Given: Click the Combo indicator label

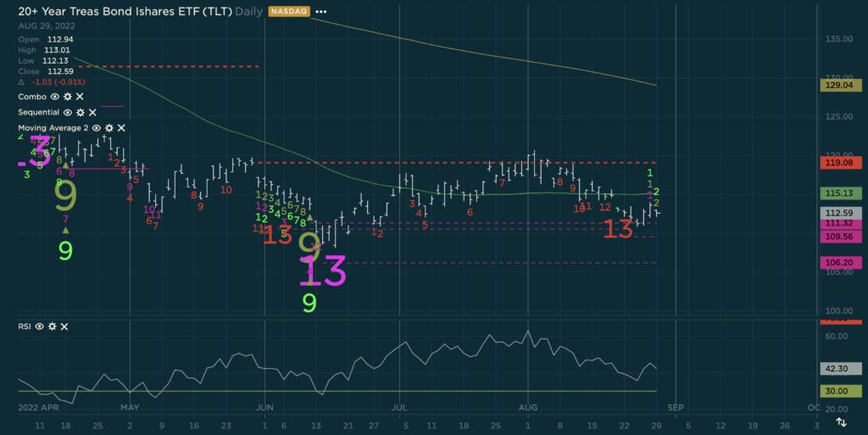Looking at the screenshot, I should [32, 97].
